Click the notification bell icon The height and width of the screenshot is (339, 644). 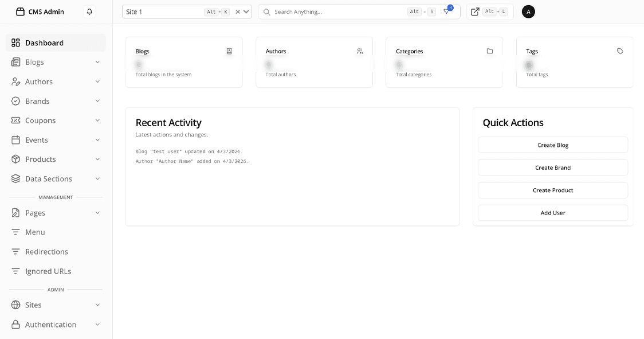89,11
